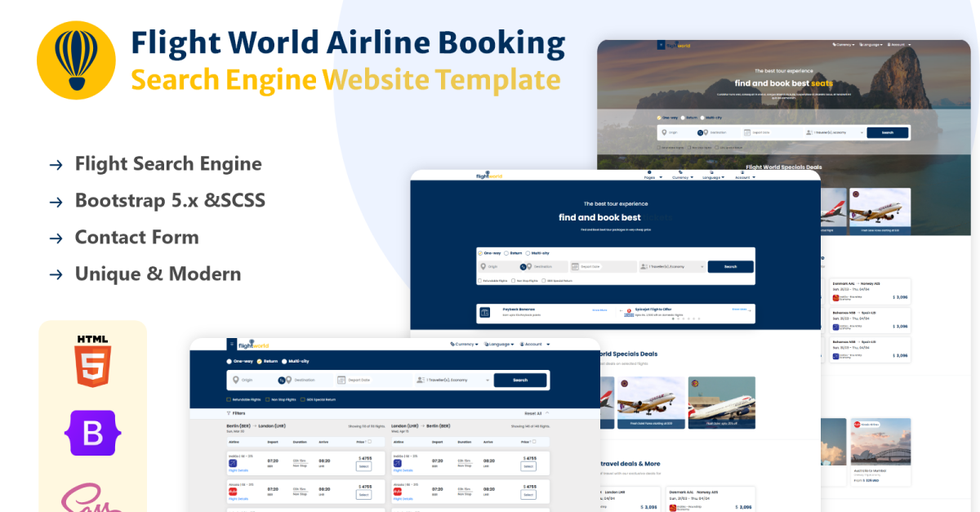
Task: Click first carousel dot under Spicejet offer
Action: coord(673,318)
